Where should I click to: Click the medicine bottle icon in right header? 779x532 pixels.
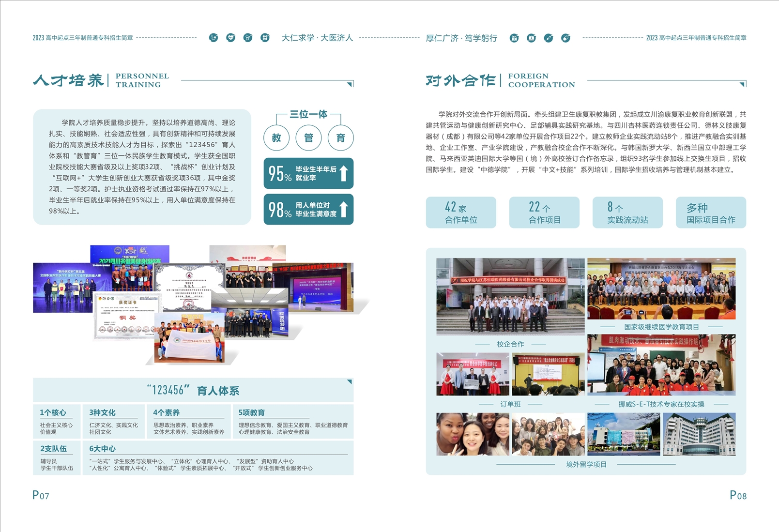coord(514,38)
